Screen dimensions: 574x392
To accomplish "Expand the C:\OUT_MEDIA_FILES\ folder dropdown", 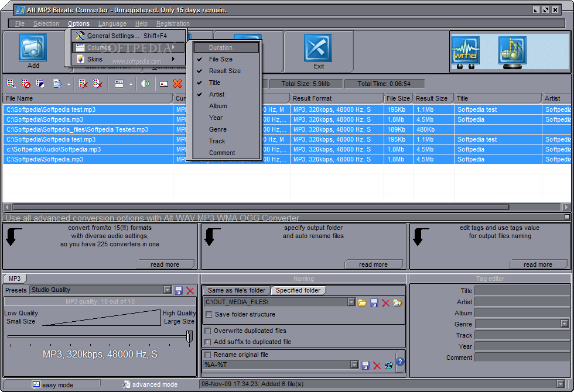I will pos(351,302).
